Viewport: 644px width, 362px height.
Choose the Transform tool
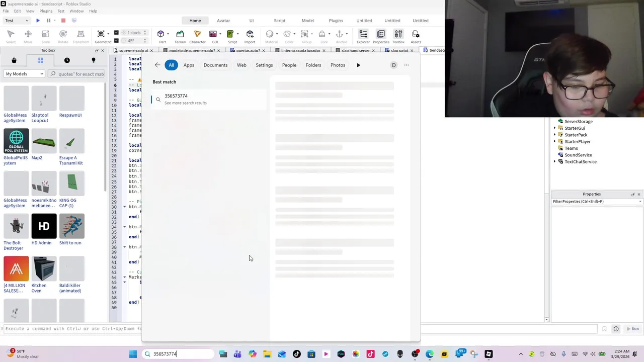(80, 36)
